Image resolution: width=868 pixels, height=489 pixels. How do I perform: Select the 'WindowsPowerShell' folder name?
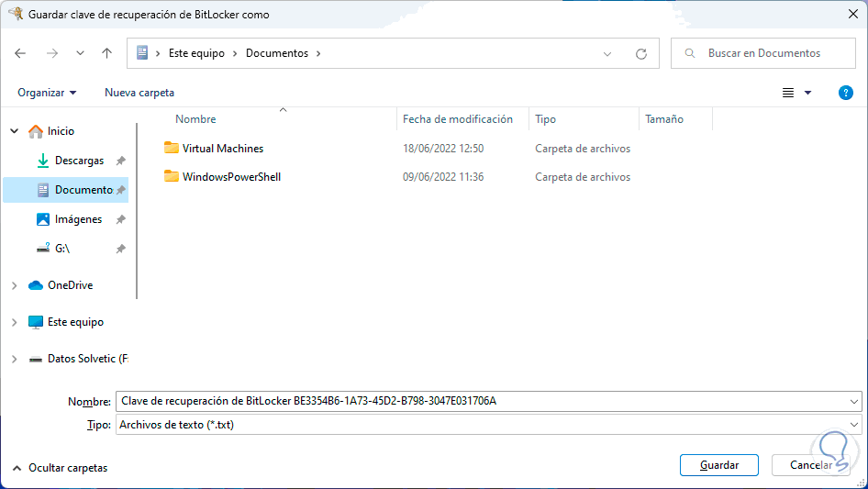coord(231,177)
